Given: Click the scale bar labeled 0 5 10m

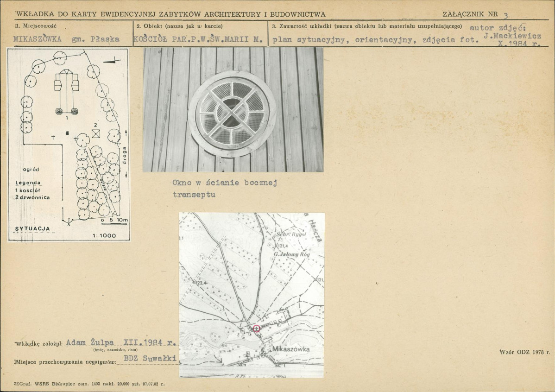Looking at the screenshot, I should pos(114,220).
